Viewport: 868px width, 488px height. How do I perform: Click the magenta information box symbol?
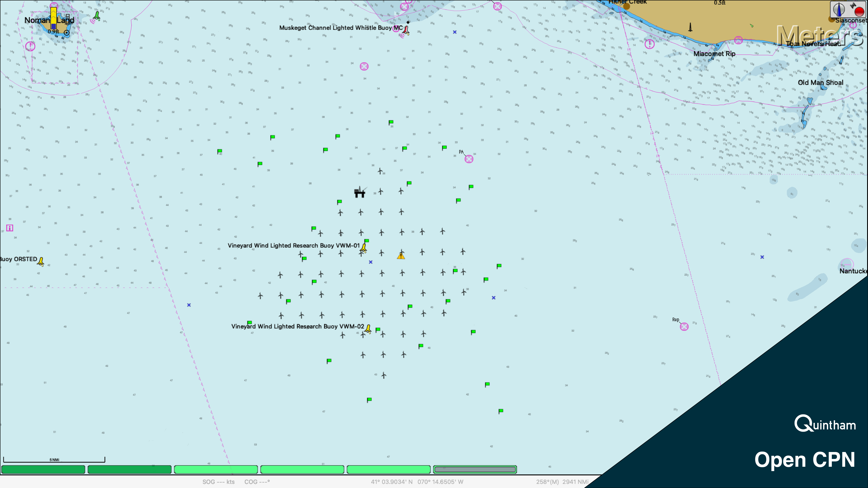pos(10,228)
